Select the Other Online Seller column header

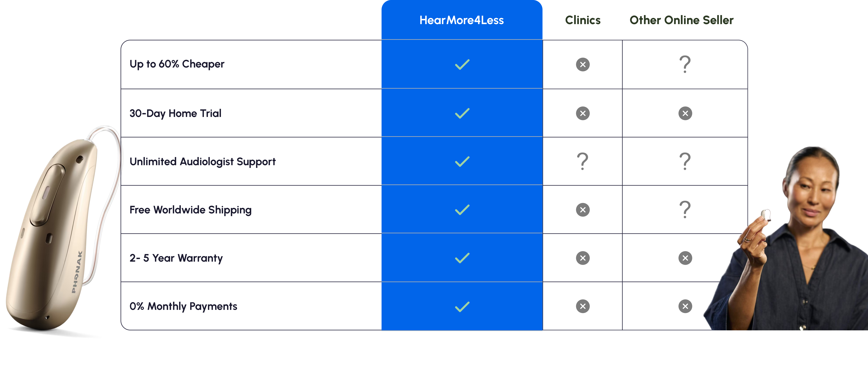tap(681, 20)
